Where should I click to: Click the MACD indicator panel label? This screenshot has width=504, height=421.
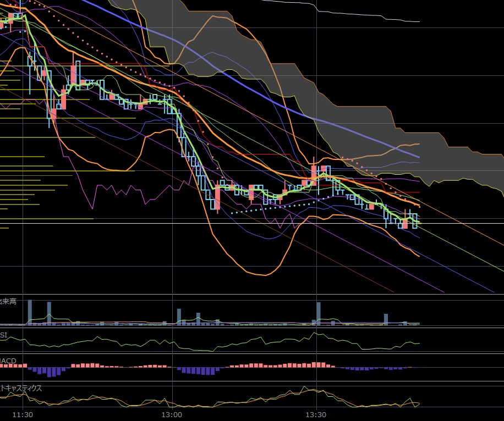tap(8, 361)
